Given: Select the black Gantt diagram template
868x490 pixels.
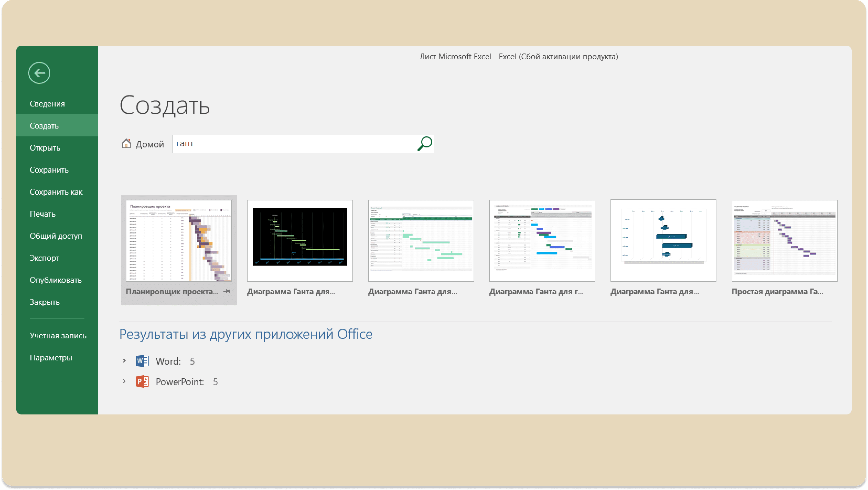Looking at the screenshot, I should (x=300, y=241).
